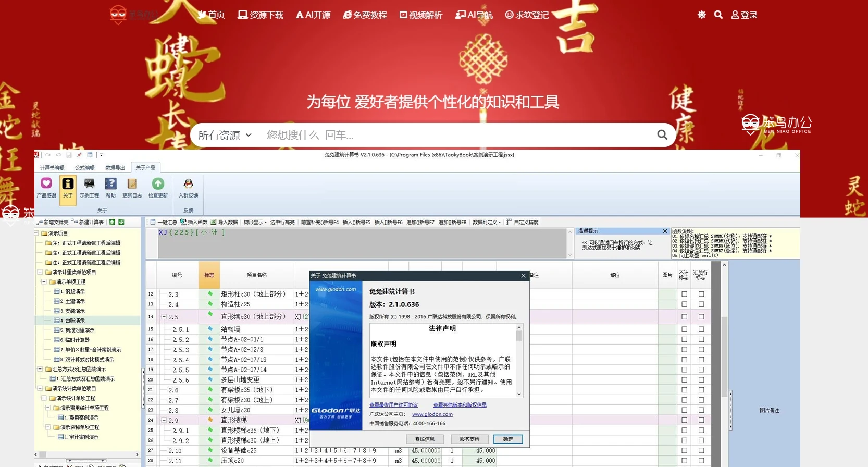Click the calculator window icon in quick access toolbar
The width and height of the screenshot is (868, 467).
(x=90, y=155)
